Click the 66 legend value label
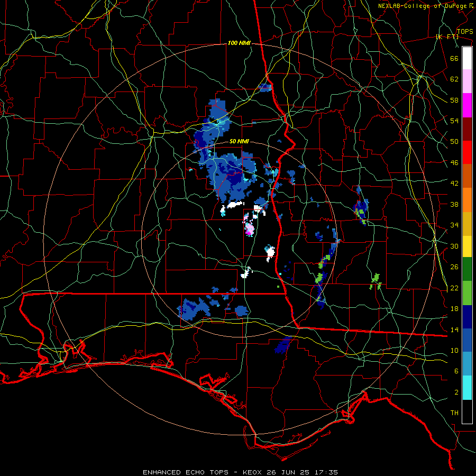Screen dimensions: 476x476 [454, 58]
